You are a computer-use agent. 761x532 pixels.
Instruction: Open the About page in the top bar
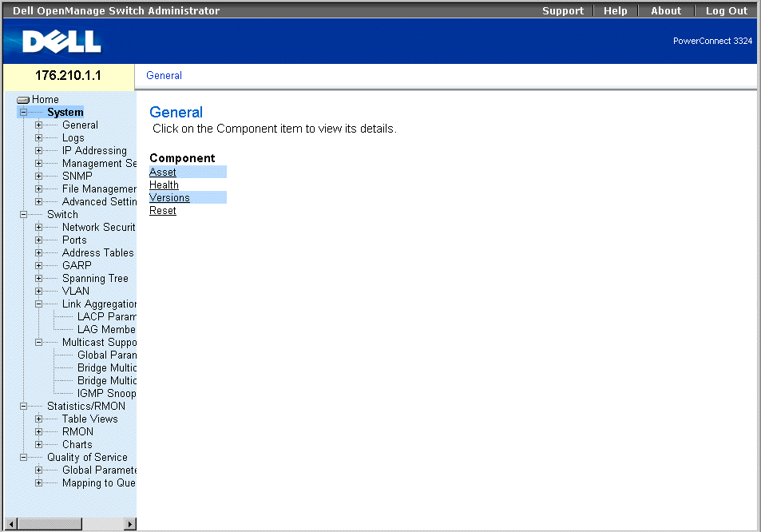pyautogui.click(x=666, y=10)
